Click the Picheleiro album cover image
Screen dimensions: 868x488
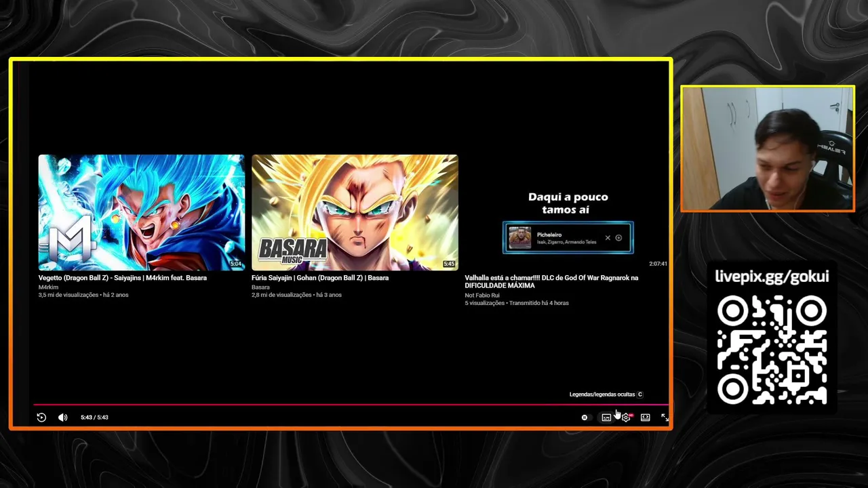(x=520, y=238)
